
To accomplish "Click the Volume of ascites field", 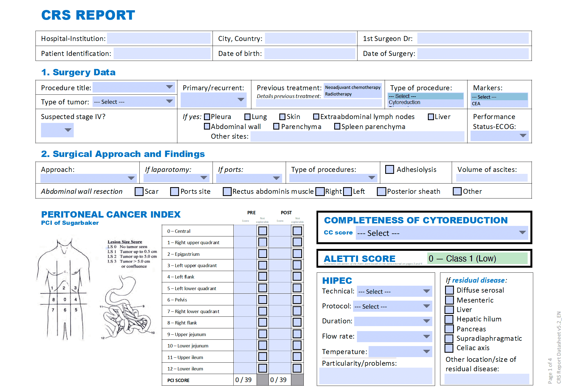I will [x=492, y=178].
